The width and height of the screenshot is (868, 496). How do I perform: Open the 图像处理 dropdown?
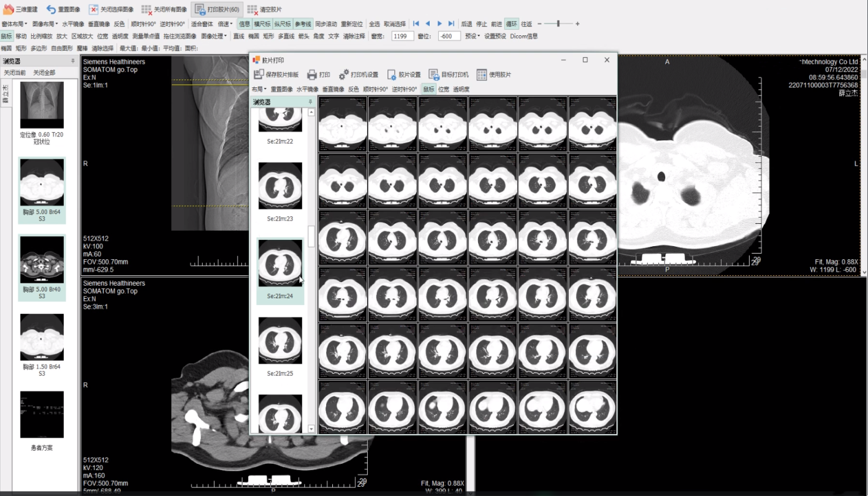click(214, 36)
